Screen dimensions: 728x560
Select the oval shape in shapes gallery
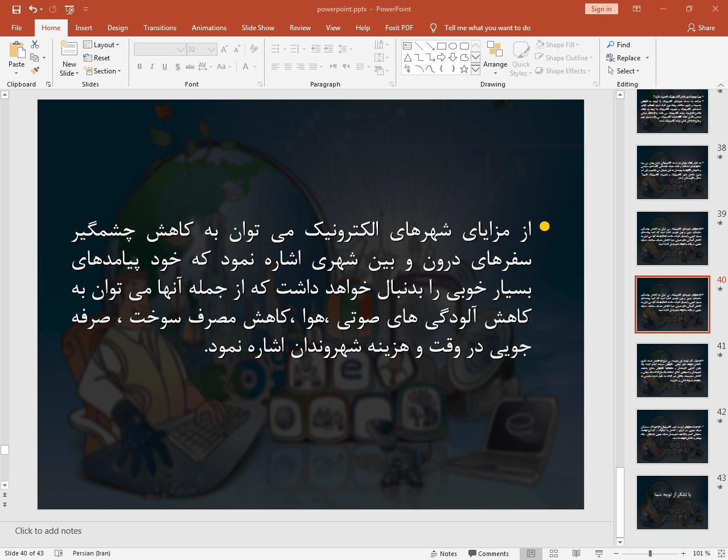(453, 46)
